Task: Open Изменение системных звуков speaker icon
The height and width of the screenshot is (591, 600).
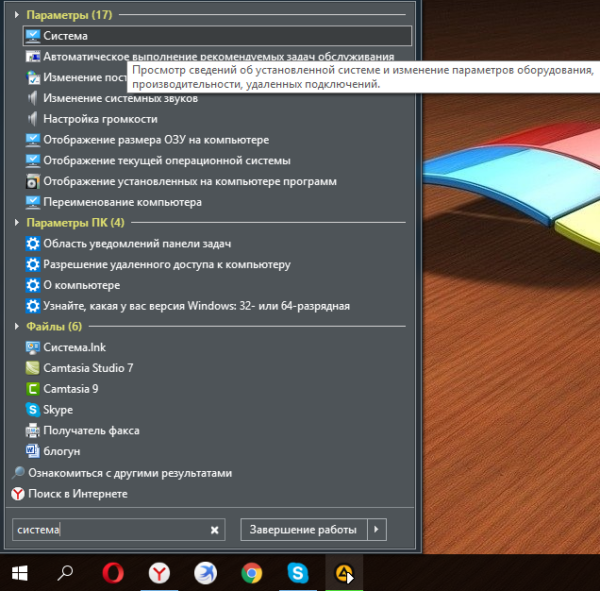Action: point(33,98)
